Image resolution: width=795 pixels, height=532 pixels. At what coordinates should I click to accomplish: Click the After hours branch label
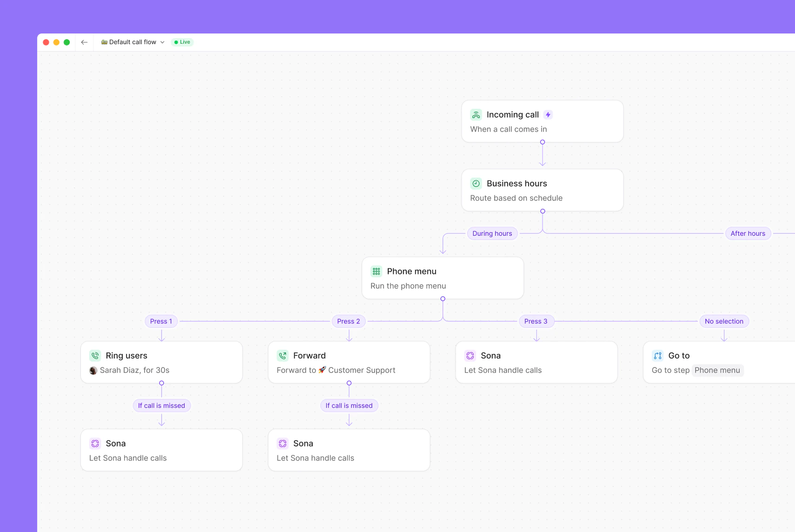pyautogui.click(x=747, y=233)
